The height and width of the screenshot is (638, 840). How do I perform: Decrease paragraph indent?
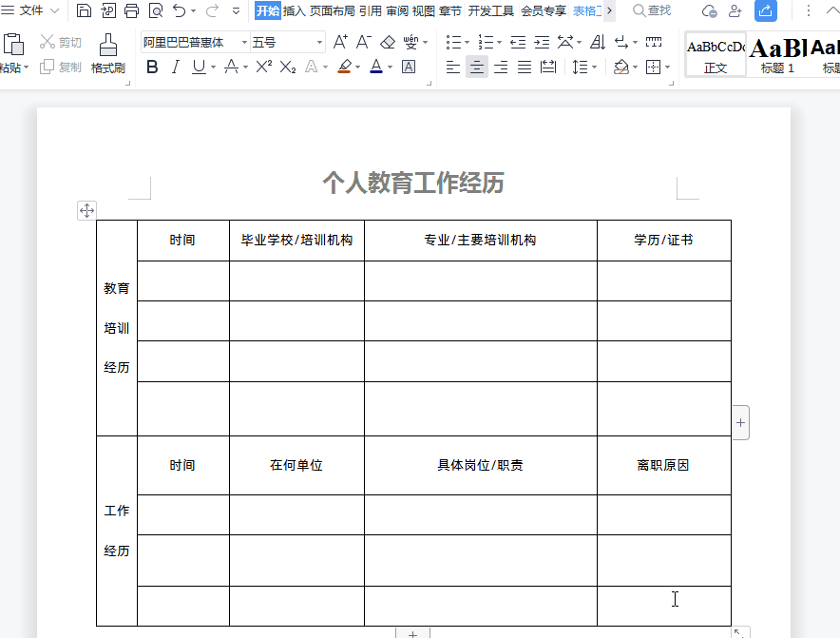point(518,42)
